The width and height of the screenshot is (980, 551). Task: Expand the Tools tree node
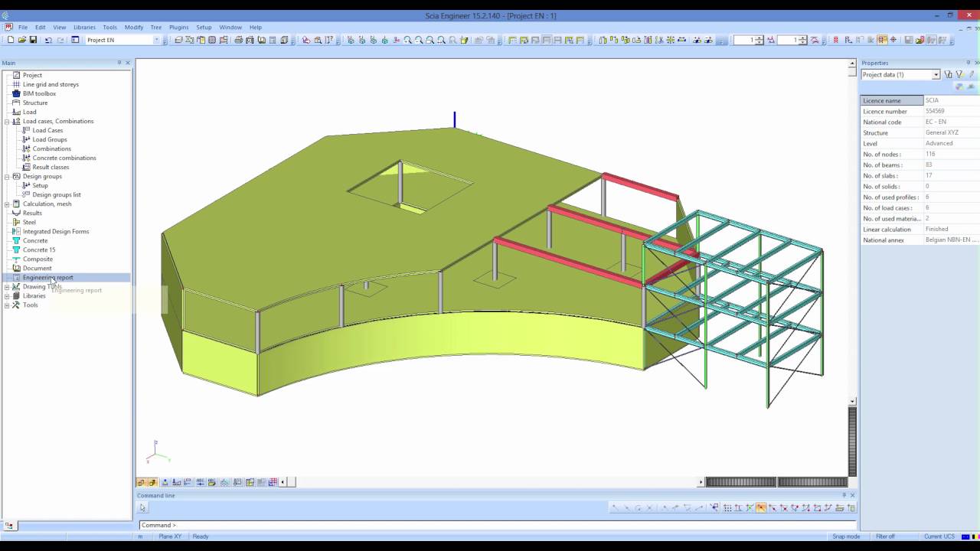click(7, 305)
